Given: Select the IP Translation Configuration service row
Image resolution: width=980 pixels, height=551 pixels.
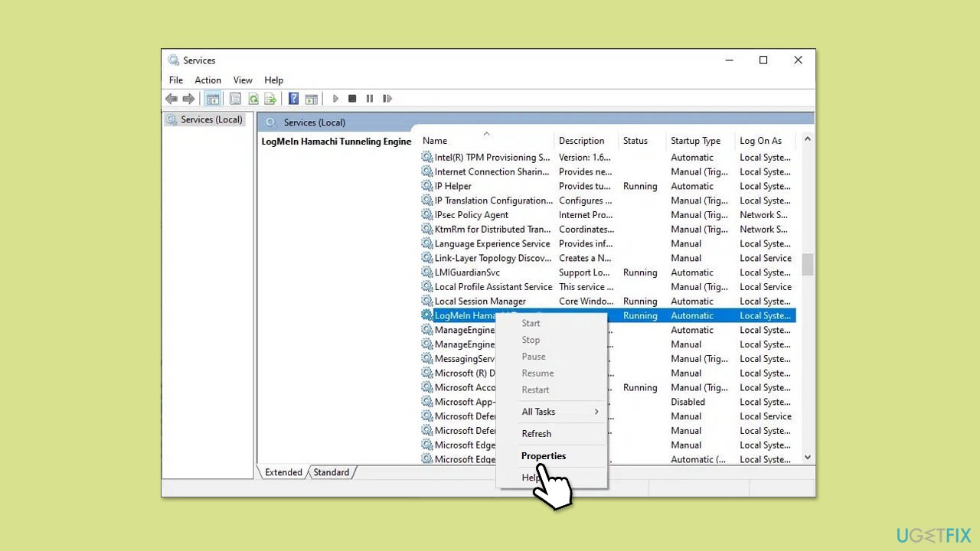Looking at the screenshot, I should [x=608, y=201].
